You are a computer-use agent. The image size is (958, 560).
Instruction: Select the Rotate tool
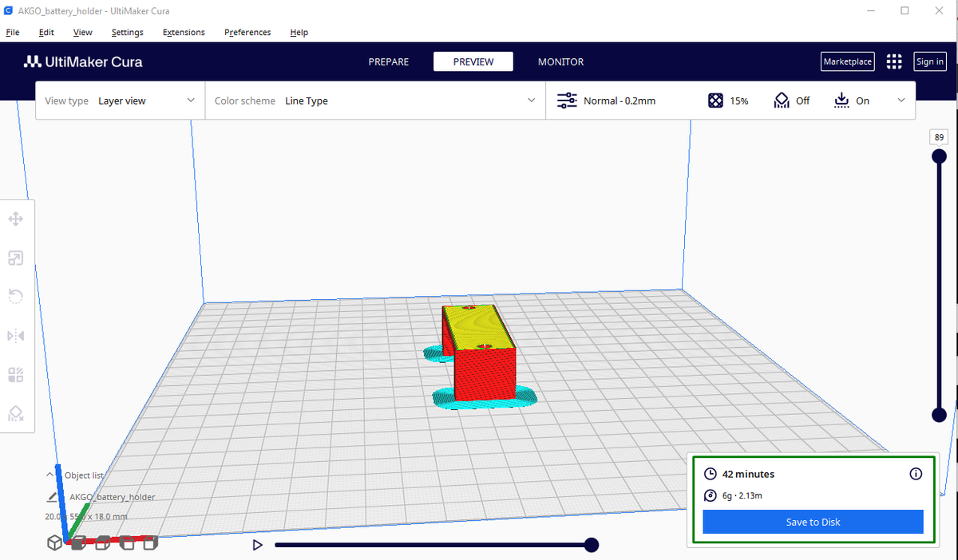pyautogui.click(x=16, y=296)
